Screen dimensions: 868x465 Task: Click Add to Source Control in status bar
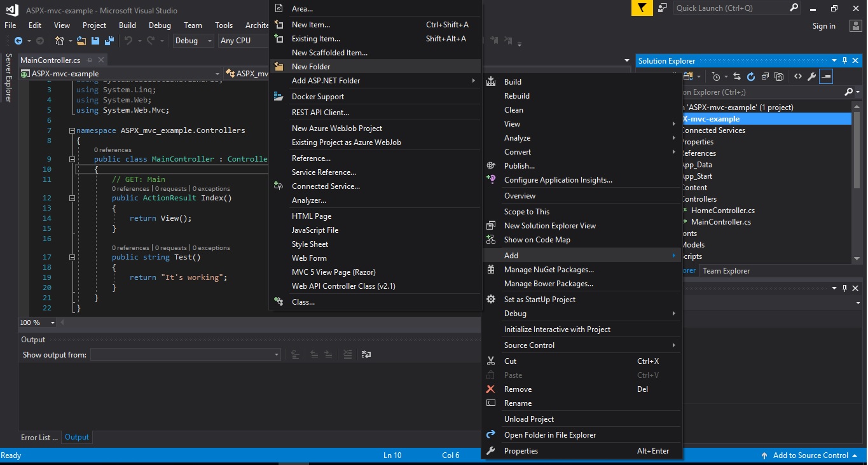[811, 455]
